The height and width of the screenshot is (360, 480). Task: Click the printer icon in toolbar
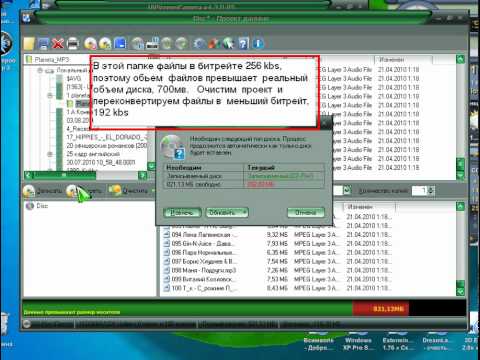tap(73, 44)
